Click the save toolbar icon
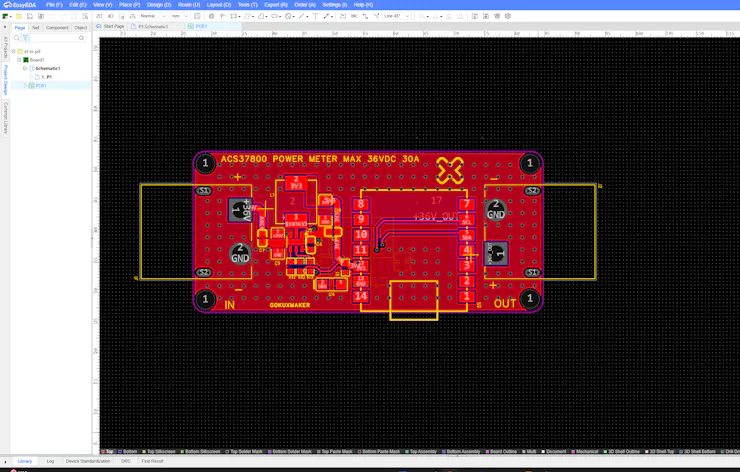Image resolution: width=740 pixels, height=472 pixels. [30, 16]
